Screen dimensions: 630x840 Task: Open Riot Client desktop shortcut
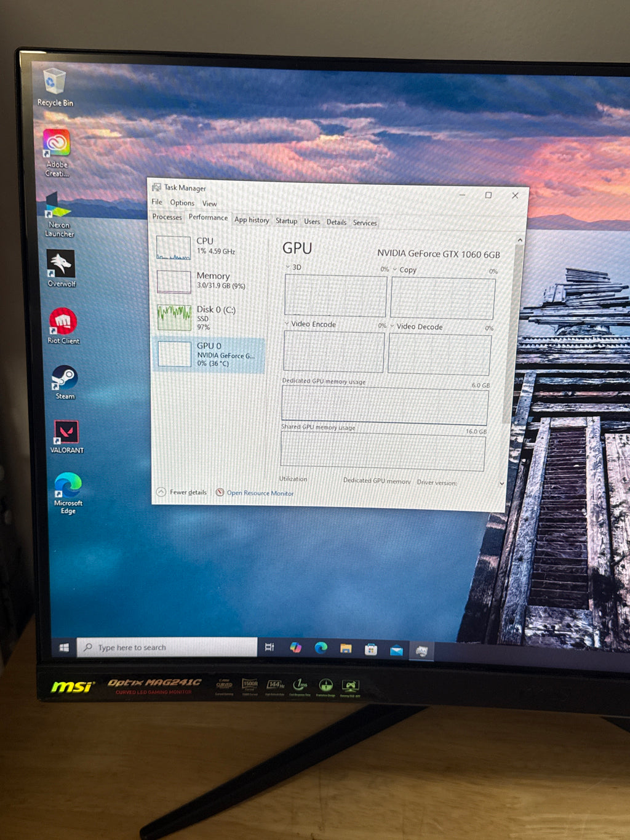pos(63,326)
